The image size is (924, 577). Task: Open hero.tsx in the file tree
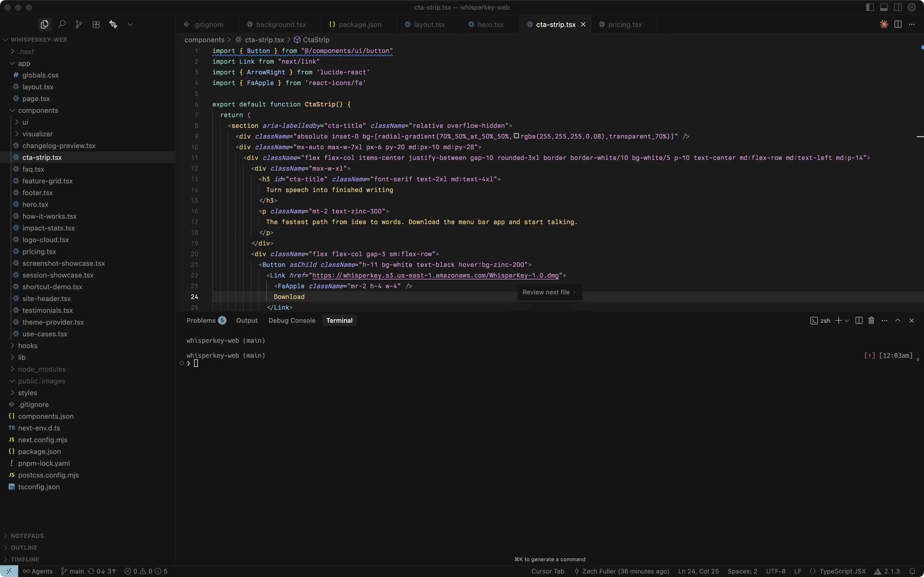tap(35, 205)
